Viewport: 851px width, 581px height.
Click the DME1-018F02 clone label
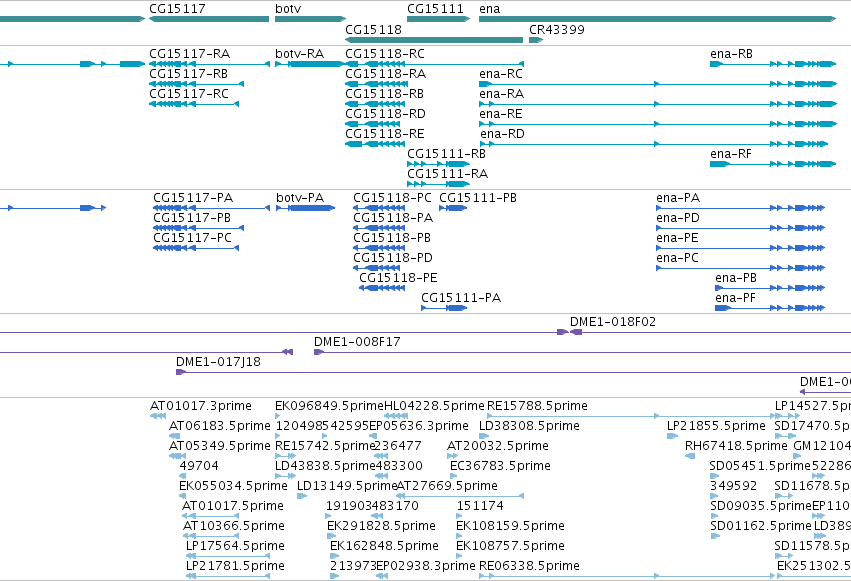(x=613, y=322)
